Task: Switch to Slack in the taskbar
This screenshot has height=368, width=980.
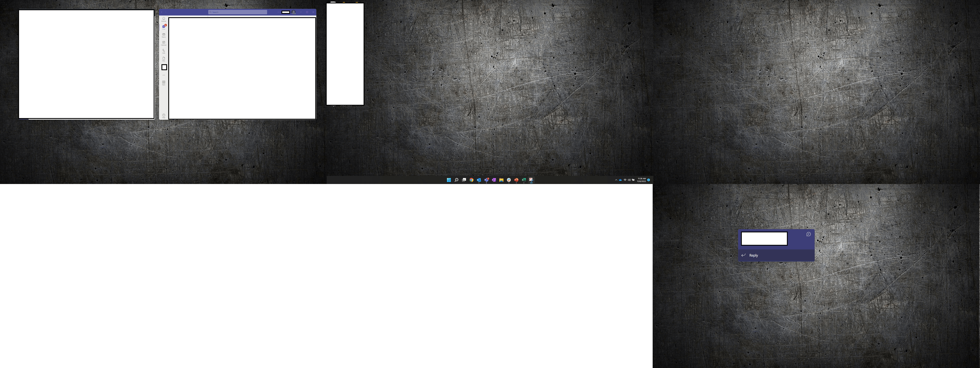Action: coord(509,180)
